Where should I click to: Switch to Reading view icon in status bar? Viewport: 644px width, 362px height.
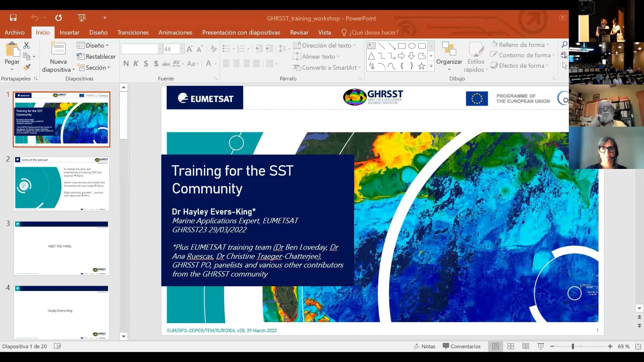click(526, 346)
